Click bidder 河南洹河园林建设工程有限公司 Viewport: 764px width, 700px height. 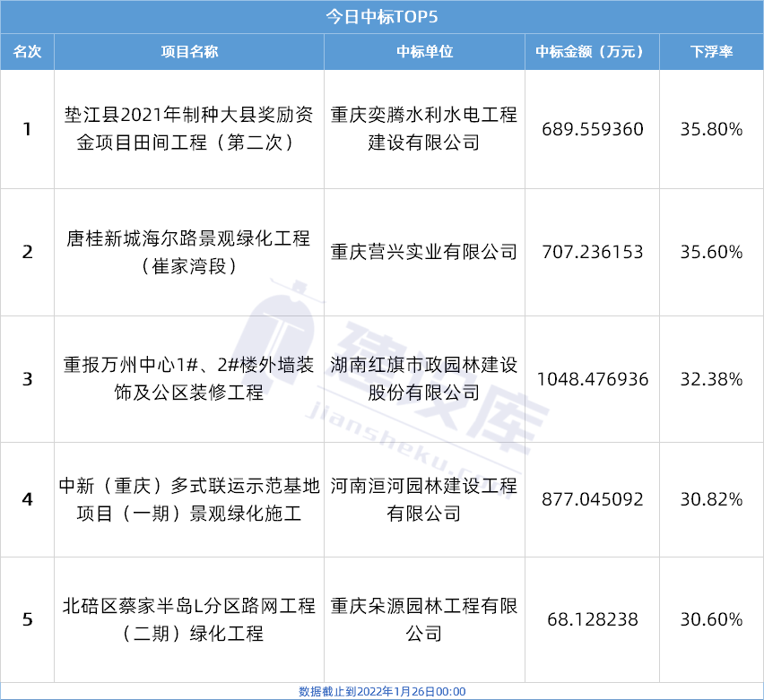coord(424,499)
